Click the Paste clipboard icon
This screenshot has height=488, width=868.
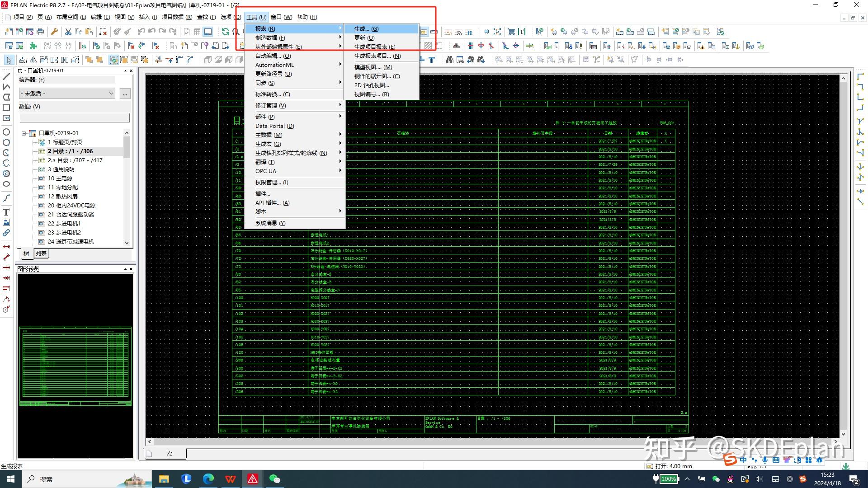click(89, 32)
